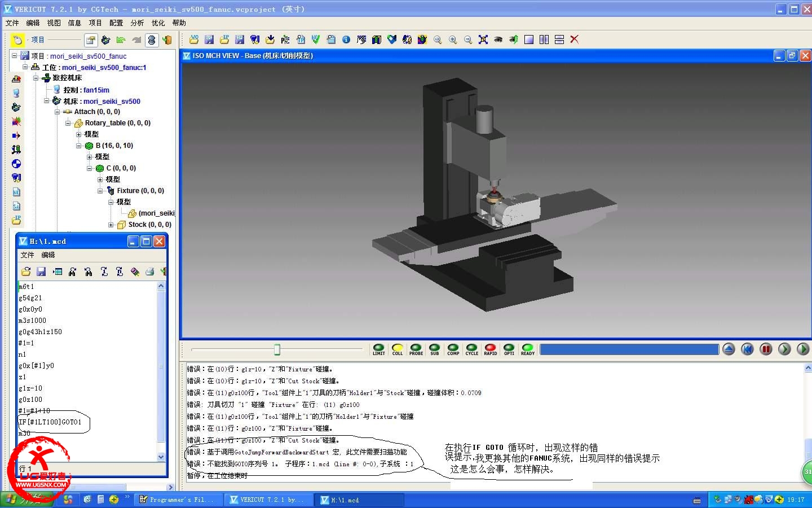Toggle the SUB status light

point(434,349)
